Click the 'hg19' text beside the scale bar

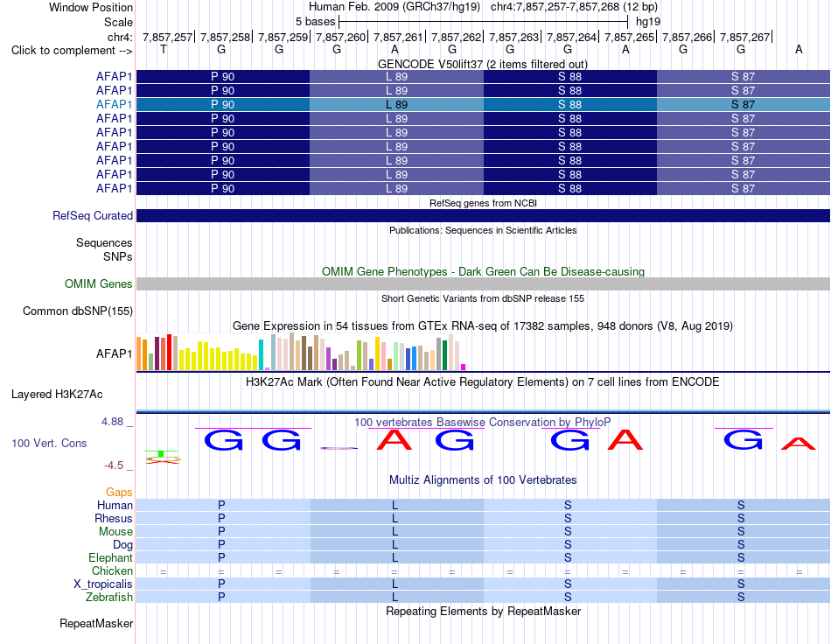[648, 22]
